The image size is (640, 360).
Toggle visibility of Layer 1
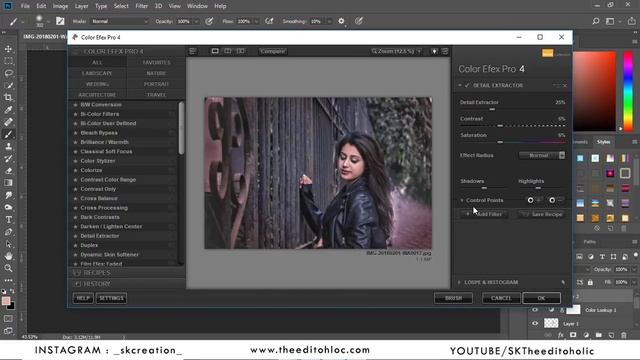tap(535, 323)
